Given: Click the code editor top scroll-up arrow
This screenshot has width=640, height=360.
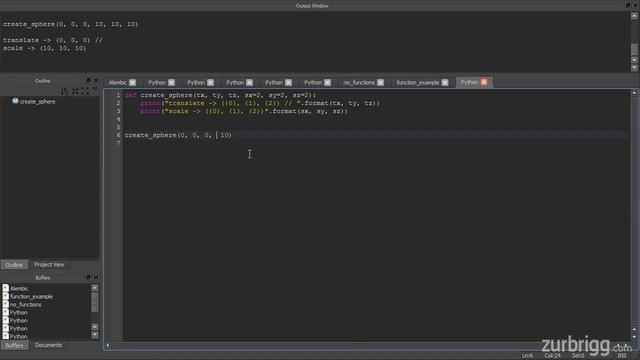Looking at the screenshot, I should coord(634,93).
